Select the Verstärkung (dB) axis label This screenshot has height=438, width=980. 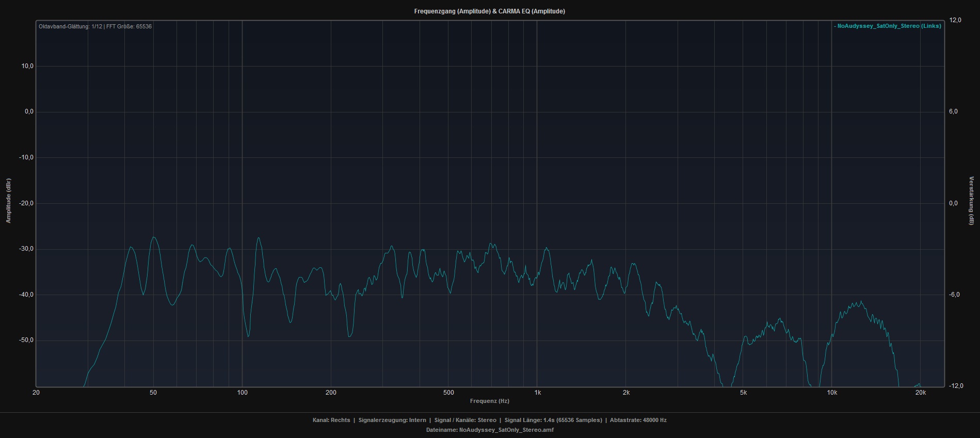pos(971,201)
